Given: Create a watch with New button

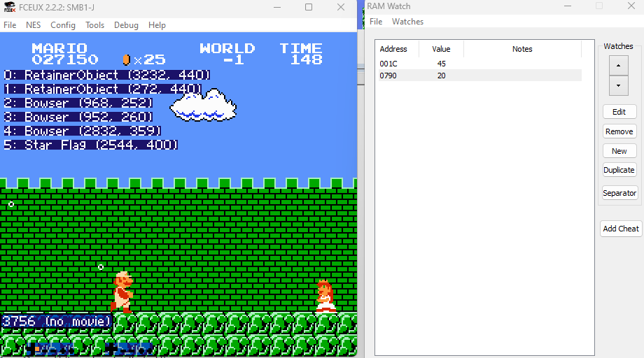Looking at the screenshot, I should point(619,150).
